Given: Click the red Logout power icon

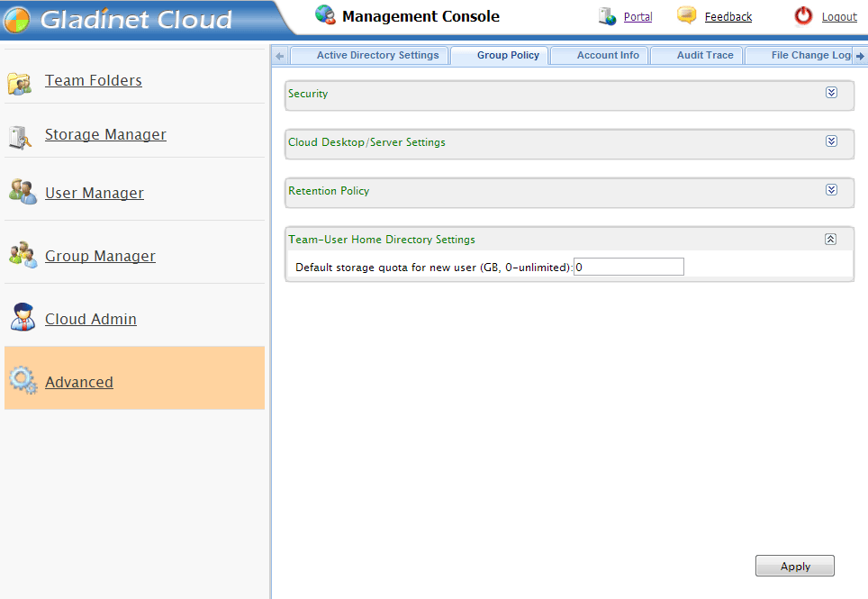Looking at the screenshot, I should (x=803, y=16).
